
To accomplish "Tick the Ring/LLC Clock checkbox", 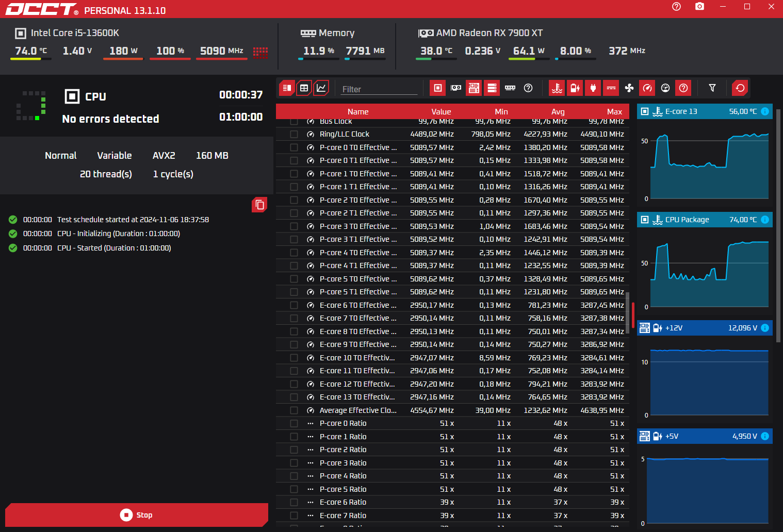I will pyautogui.click(x=294, y=134).
